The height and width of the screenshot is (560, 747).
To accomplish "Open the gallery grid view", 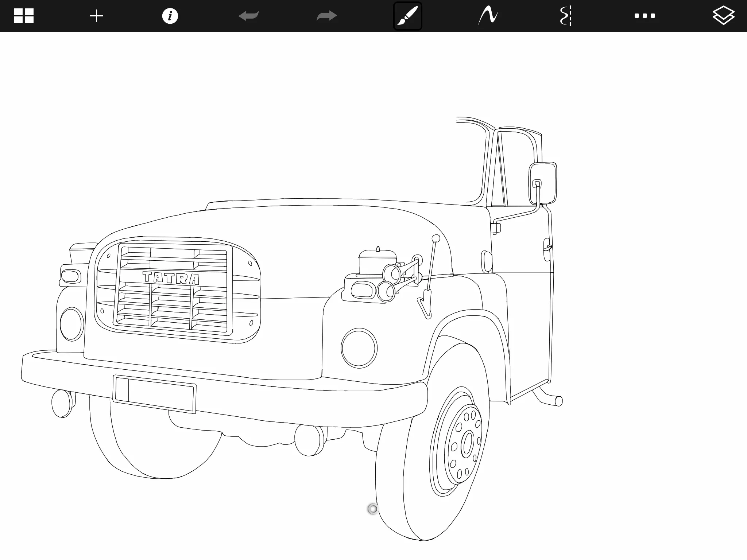I will [x=24, y=16].
